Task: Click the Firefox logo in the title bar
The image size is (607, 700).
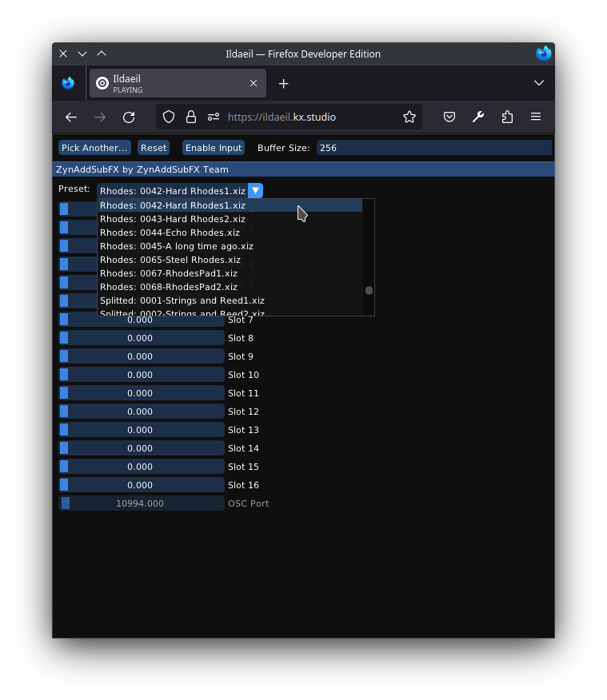Action: tap(543, 54)
